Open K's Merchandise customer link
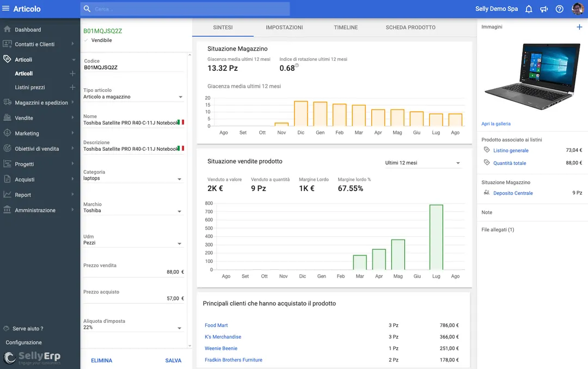588x369 pixels. [x=223, y=337]
